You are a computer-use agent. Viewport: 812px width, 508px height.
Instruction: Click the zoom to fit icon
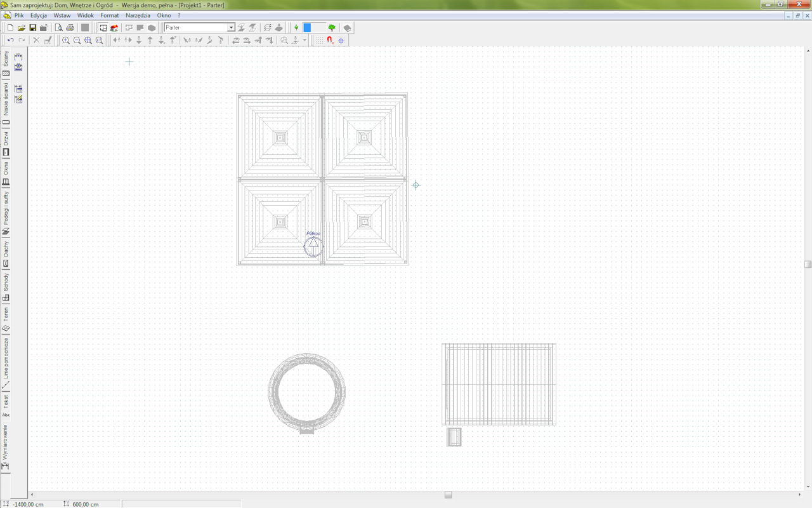coord(88,40)
